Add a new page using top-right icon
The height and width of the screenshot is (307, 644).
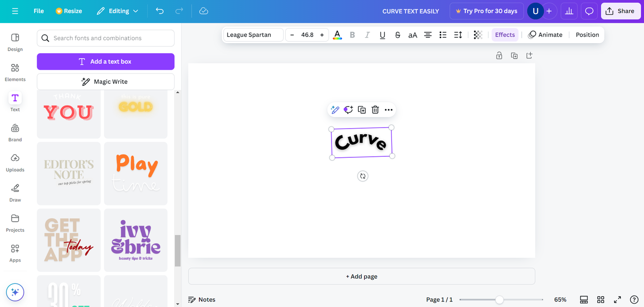pyautogui.click(x=529, y=56)
